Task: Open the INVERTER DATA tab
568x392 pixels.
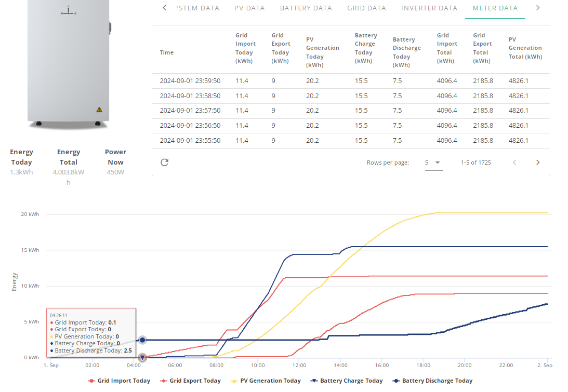Action: click(429, 8)
